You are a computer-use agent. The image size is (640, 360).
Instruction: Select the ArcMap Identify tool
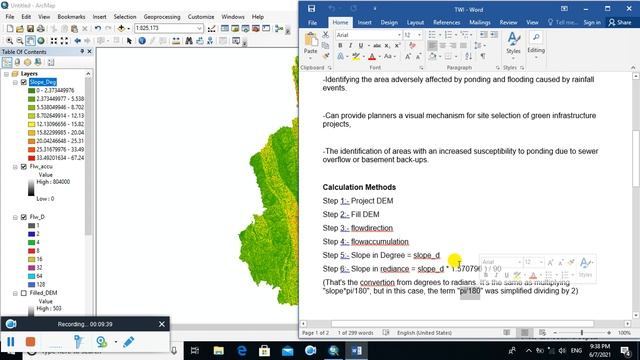tap(142, 41)
